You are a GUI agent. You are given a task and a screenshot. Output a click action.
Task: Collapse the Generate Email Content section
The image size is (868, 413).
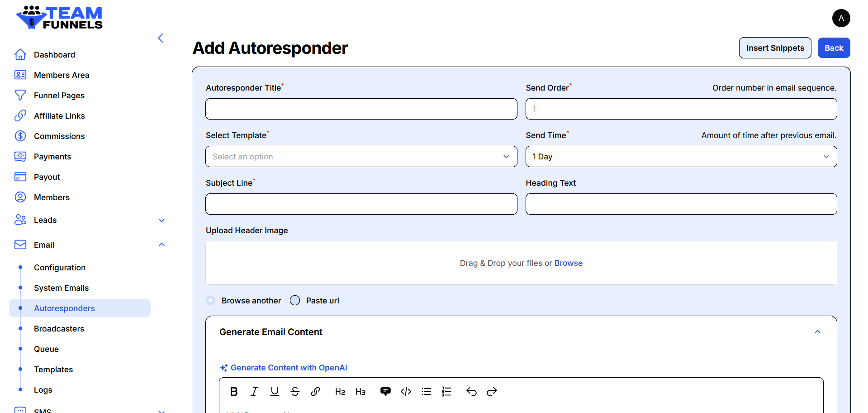tap(817, 332)
